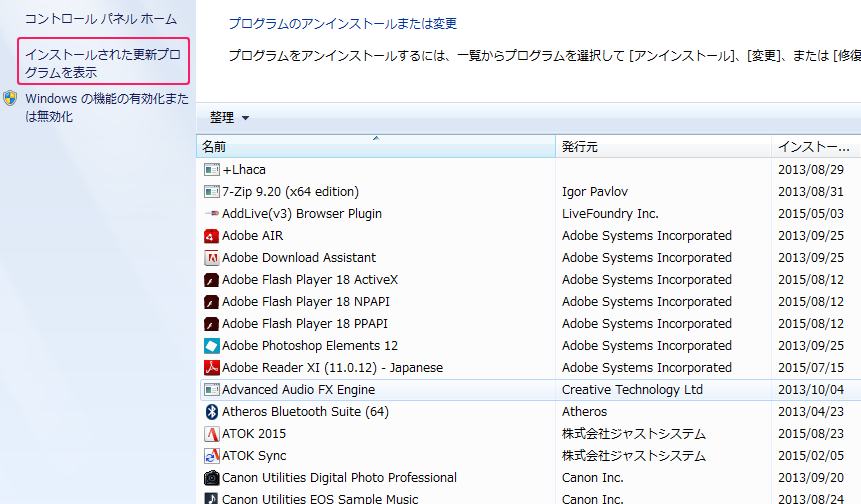Screen dimensions: 861x504
Task: Click the Flash Player 18 ActiveX icon
Action: 211,280
